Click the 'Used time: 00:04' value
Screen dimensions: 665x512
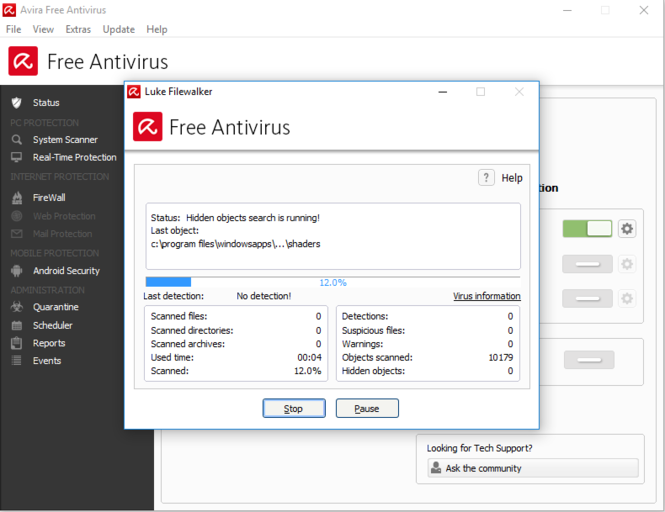click(309, 357)
